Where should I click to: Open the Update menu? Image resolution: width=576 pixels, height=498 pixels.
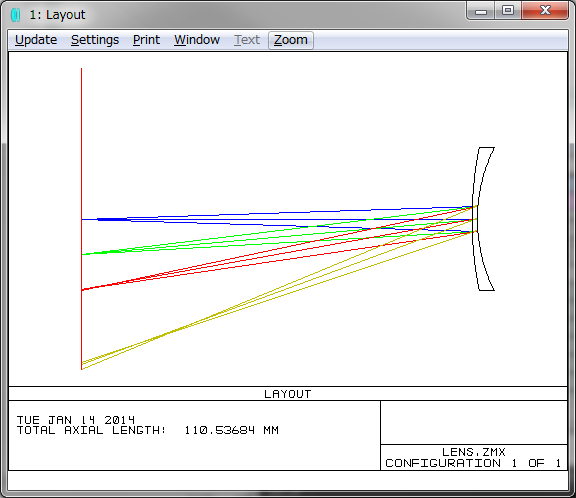pos(36,40)
